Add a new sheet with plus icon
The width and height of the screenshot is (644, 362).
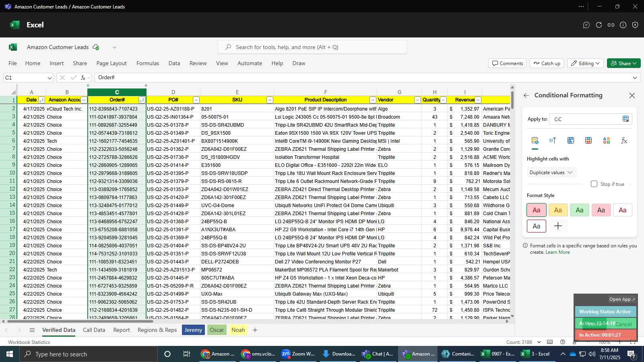point(255,330)
